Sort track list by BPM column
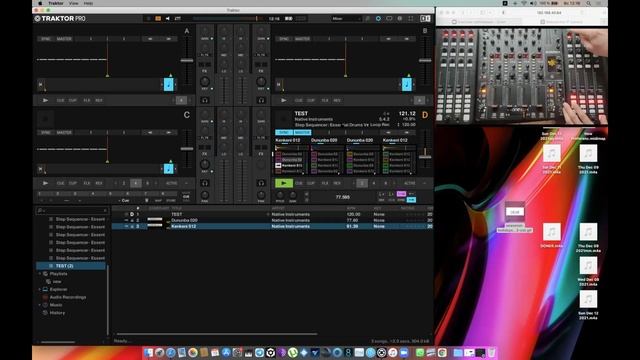Screen dimensions: 640x360 351,208
